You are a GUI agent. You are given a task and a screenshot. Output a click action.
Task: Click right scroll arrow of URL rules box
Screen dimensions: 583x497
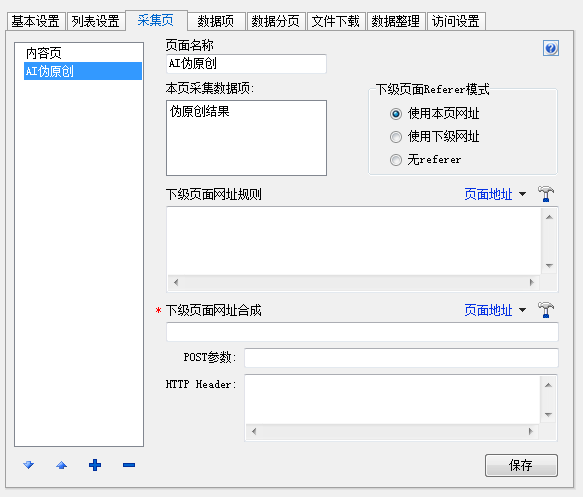click(532, 283)
